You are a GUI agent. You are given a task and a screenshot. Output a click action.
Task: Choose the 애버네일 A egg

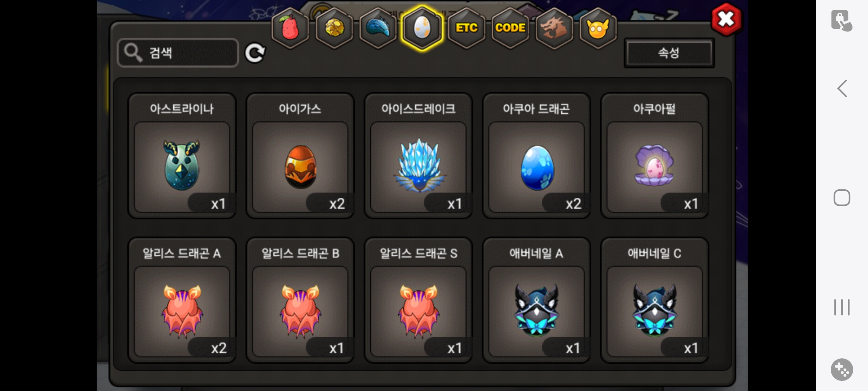(537, 300)
